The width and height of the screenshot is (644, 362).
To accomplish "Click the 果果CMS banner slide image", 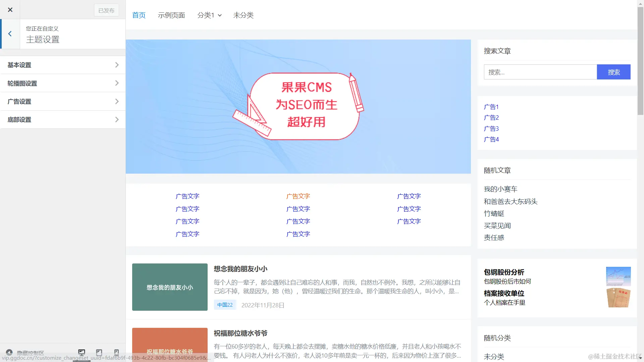I will (x=298, y=107).
